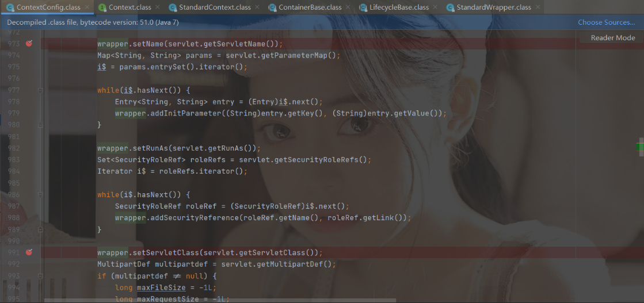
Task: Click the LifecycleBase class file icon
Action: [363, 7]
